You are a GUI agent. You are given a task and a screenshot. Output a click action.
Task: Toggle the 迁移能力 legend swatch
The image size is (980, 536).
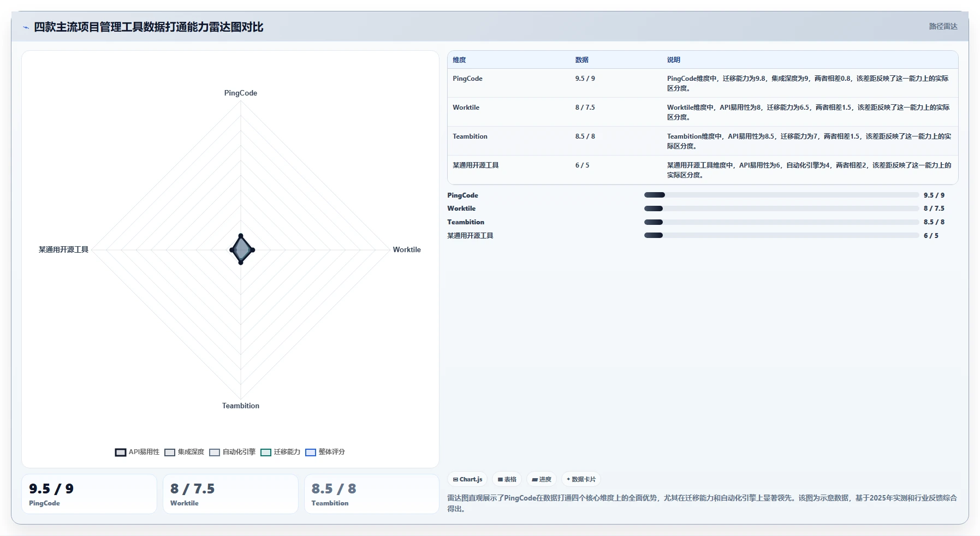266,452
